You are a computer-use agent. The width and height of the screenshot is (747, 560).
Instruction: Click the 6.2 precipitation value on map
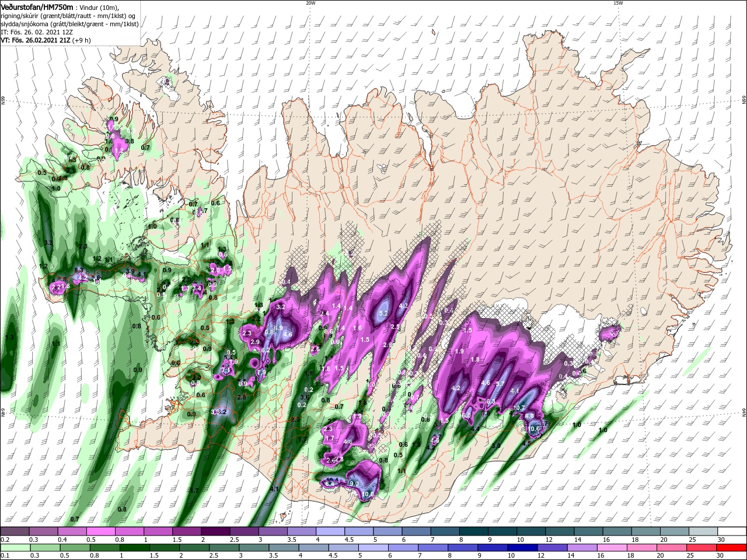[266, 350]
